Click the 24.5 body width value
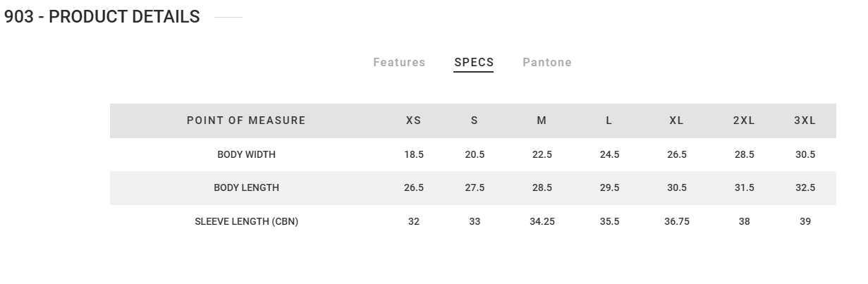This screenshot has width=868, height=284. (x=609, y=154)
